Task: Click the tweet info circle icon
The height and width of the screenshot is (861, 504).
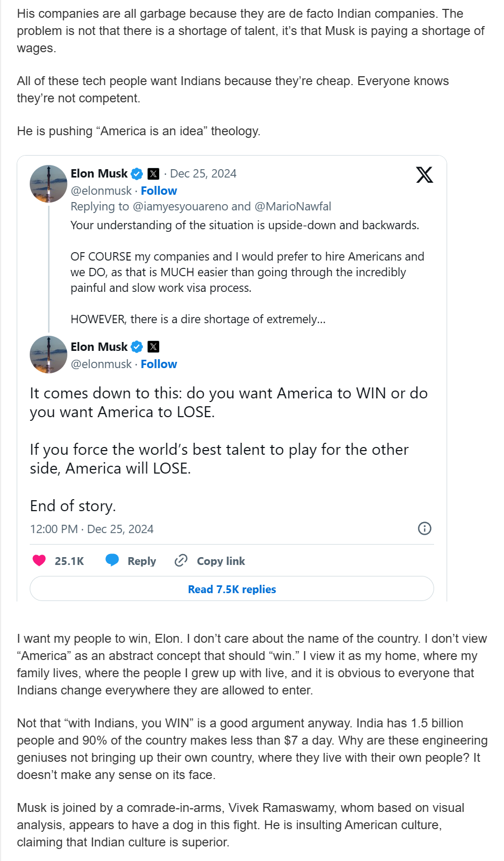Action: click(x=425, y=528)
